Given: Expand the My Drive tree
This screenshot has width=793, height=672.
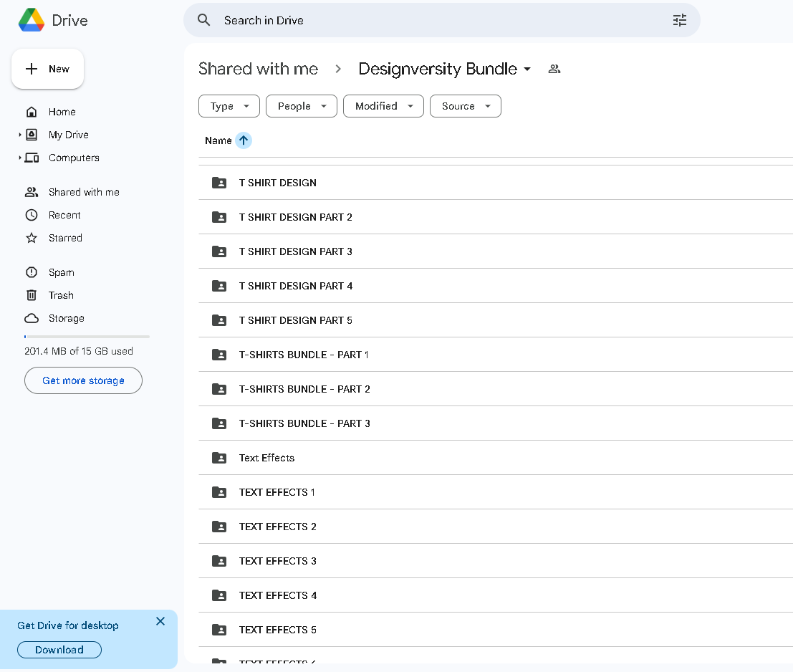Looking at the screenshot, I should (x=20, y=135).
